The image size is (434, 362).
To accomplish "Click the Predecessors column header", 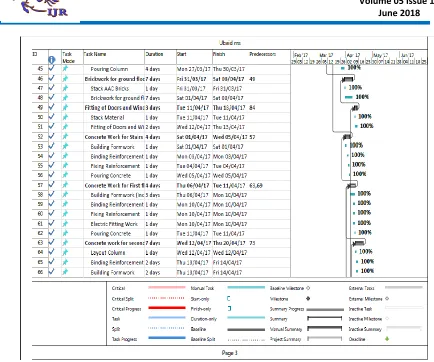I will click(x=263, y=54).
